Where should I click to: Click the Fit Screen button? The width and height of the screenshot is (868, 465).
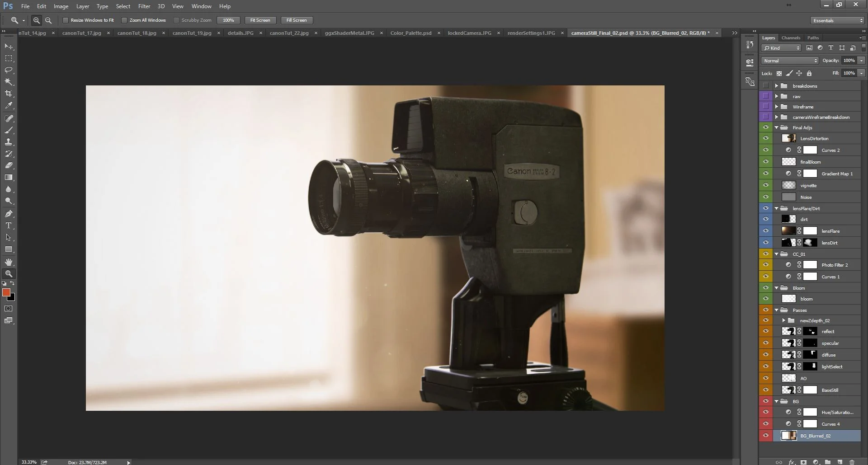pyautogui.click(x=260, y=20)
